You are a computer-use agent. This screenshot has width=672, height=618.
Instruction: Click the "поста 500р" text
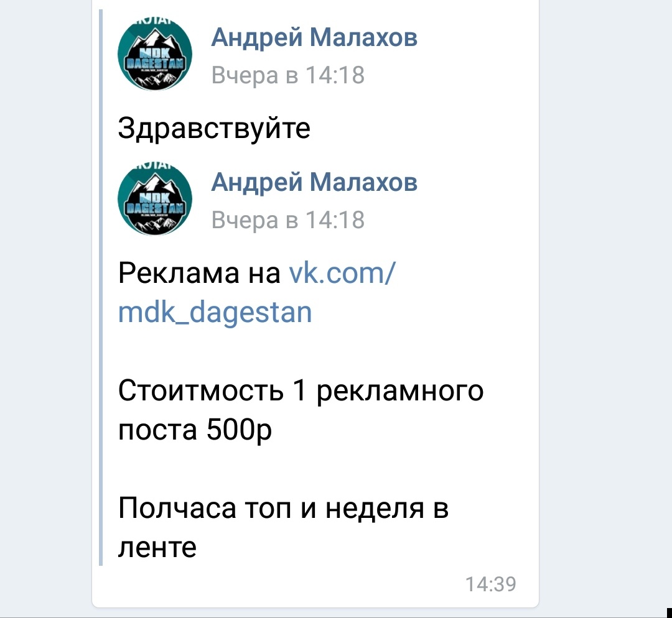195,430
